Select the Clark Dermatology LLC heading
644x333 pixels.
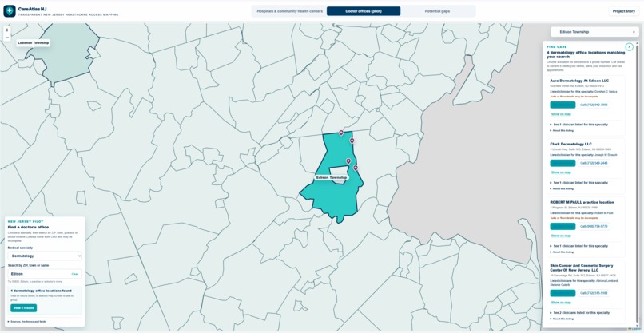(x=571, y=144)
